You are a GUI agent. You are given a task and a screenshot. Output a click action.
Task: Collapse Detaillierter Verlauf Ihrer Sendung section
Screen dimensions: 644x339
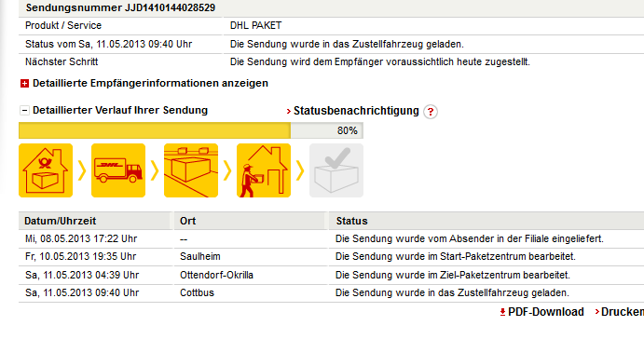click(24, 111)
